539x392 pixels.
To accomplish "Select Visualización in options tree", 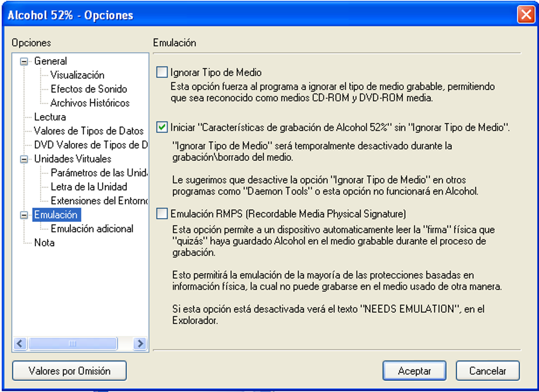I will (77, 75).
